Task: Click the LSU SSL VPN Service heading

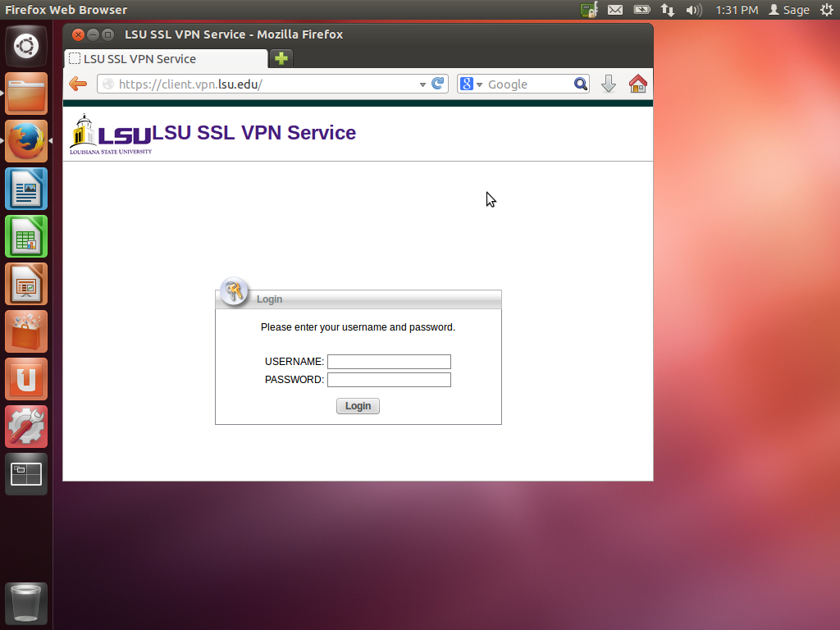Action: (254, 132)
